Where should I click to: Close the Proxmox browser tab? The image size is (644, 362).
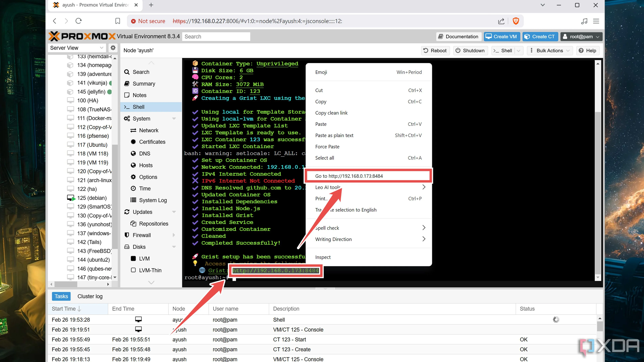136,5
